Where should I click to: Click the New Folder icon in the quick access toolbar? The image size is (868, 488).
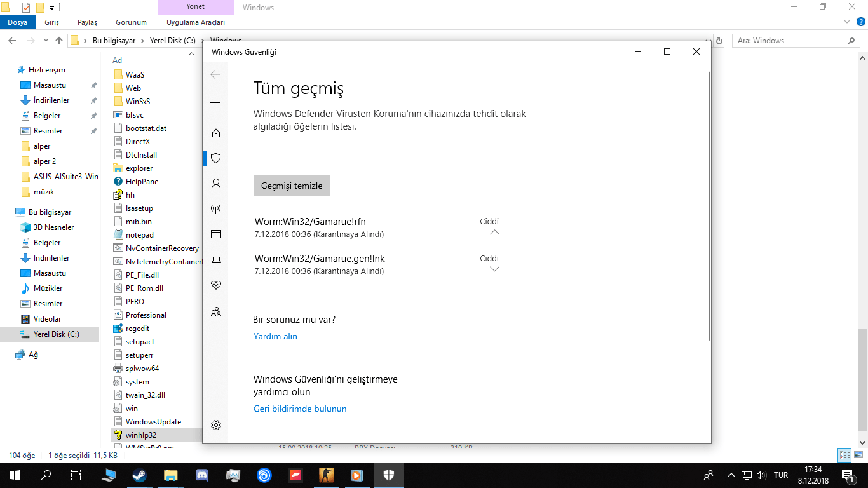[x=40, y=8]
